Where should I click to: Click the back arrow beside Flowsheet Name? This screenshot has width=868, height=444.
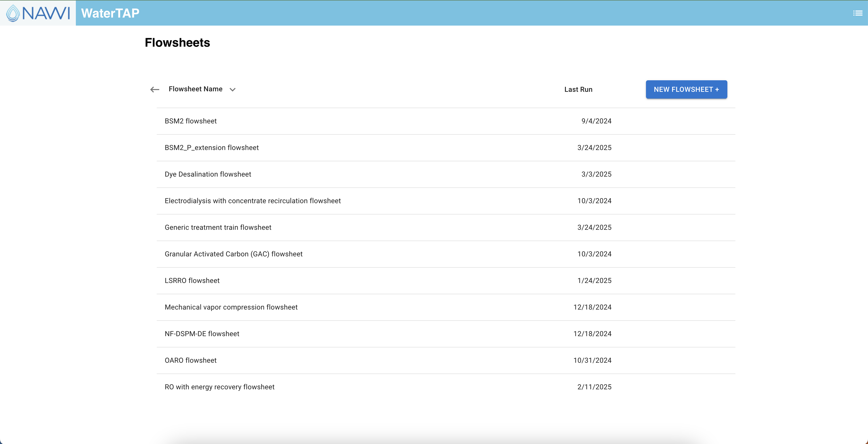[155, 89]
